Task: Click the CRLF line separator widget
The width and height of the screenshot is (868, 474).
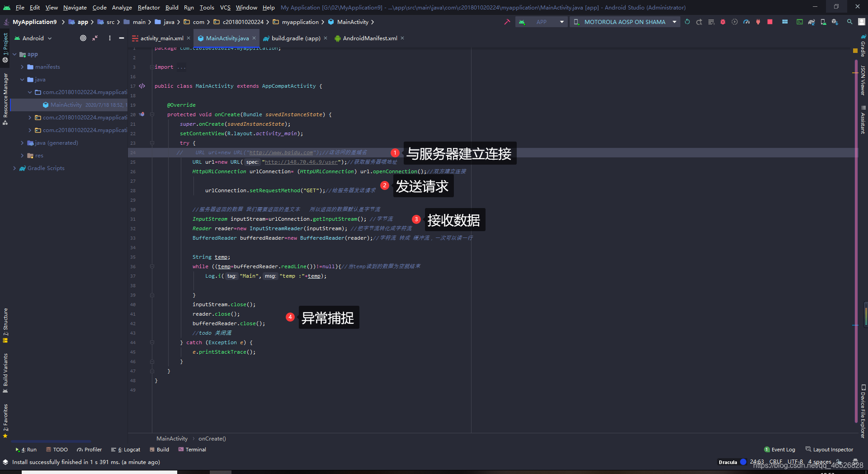Action: click(x=776, y=462)
